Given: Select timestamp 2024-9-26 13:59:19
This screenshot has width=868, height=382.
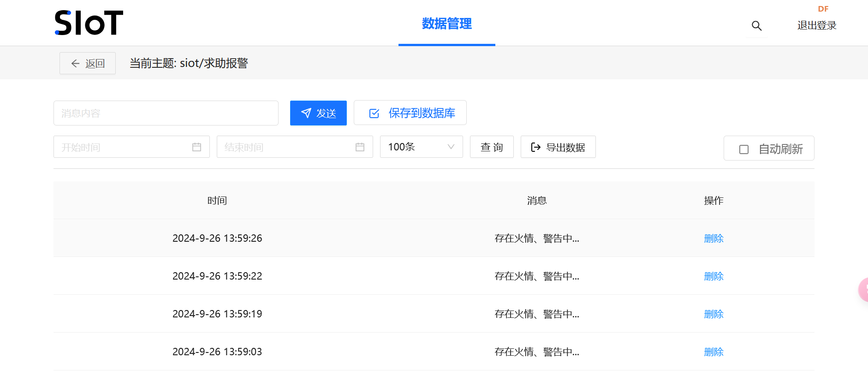Looking at the screenshot, I should click(x=217, y=314).
